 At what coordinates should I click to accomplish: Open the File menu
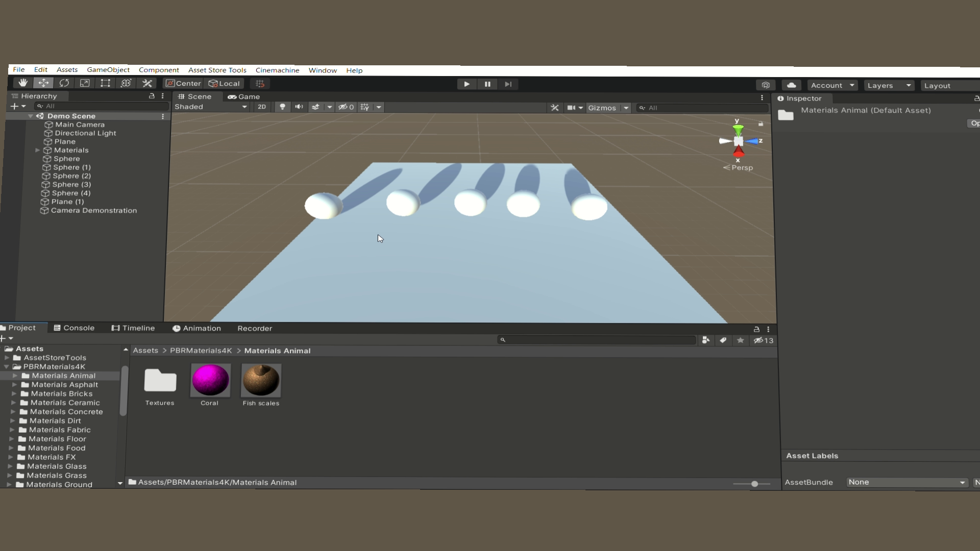click(x=19, y=69)
